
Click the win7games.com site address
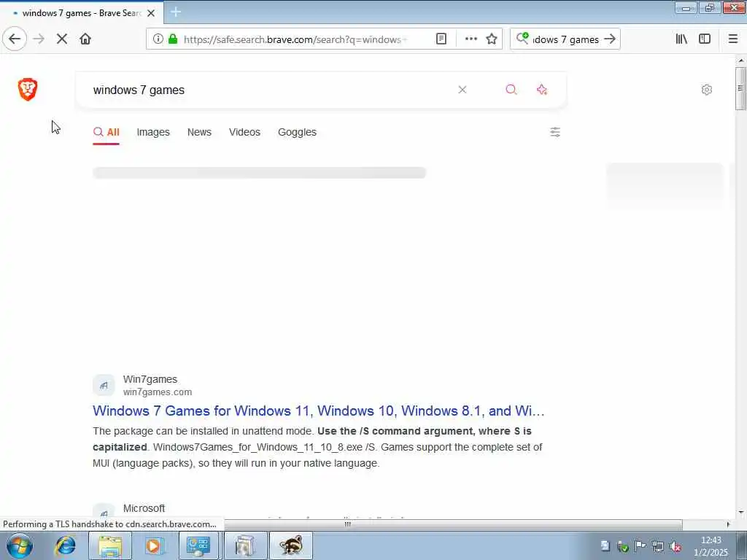(x=158, y=392)
